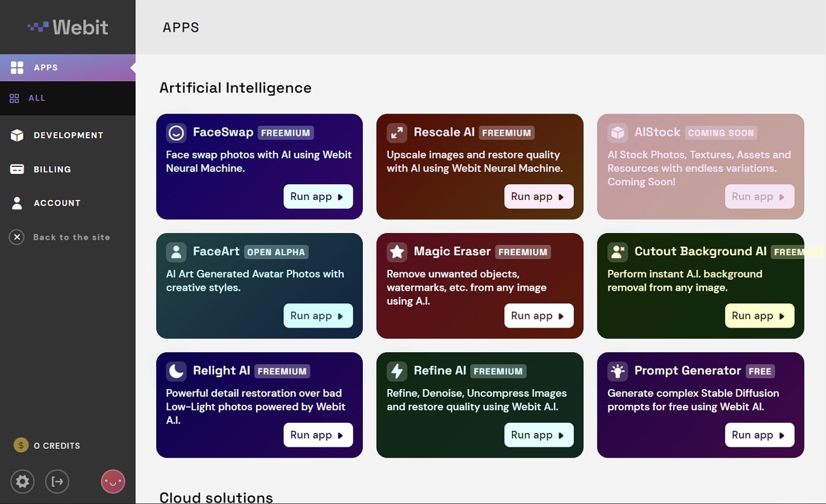Click the logout icon near the bottom
Viewport: 826px width, 504px height.
57,481
